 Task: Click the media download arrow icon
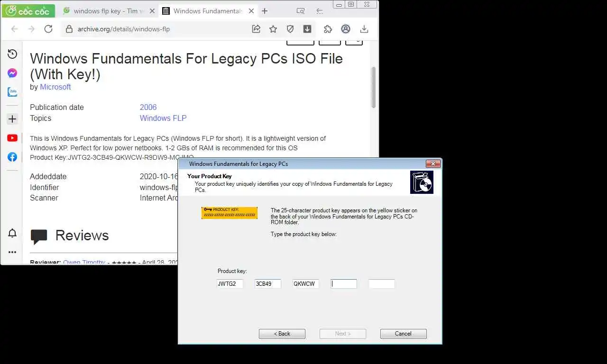coord(307,29)
